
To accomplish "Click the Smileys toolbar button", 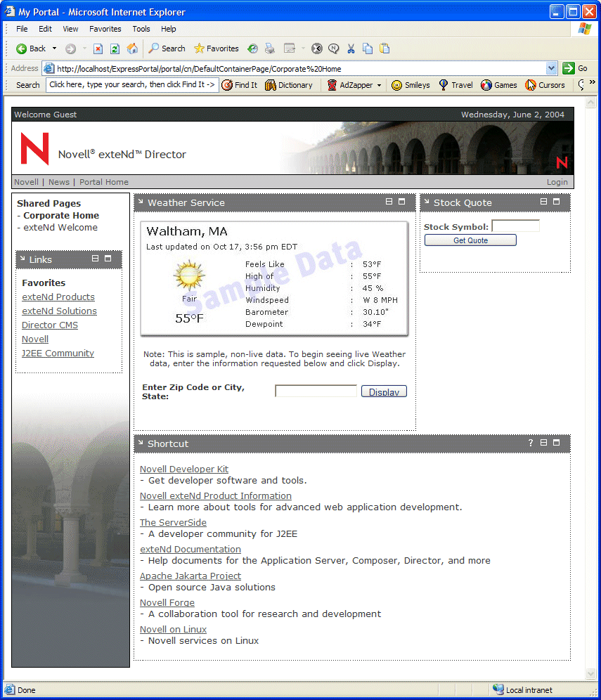I will (x=411, y=85).
